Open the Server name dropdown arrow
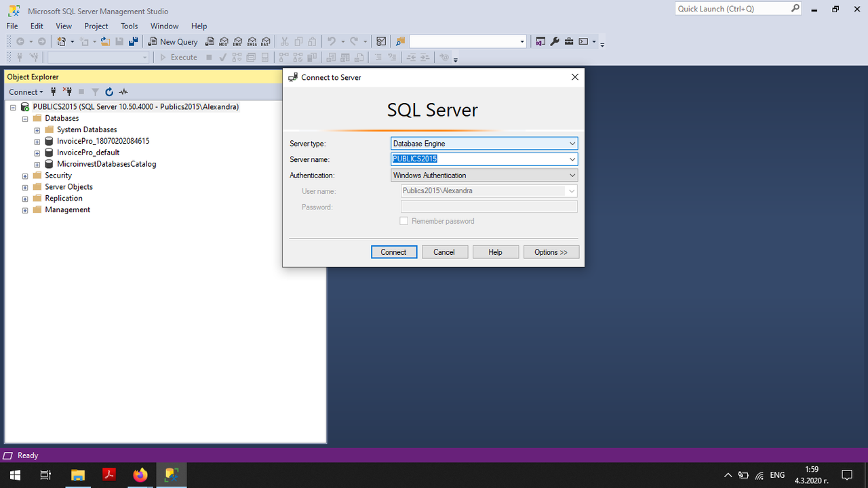Image resolution: width=868 pixels, height=488 pixels. 572,159
